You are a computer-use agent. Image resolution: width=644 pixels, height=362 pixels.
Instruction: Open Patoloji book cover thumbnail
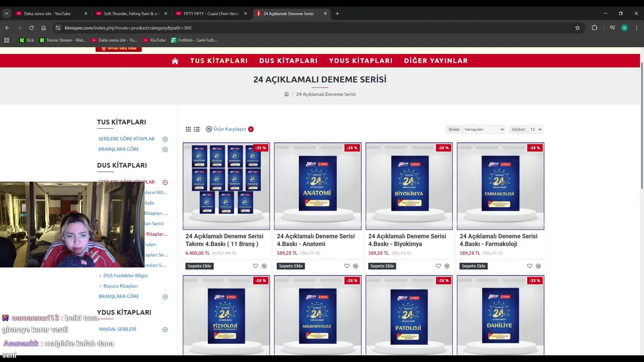[409, 315]
